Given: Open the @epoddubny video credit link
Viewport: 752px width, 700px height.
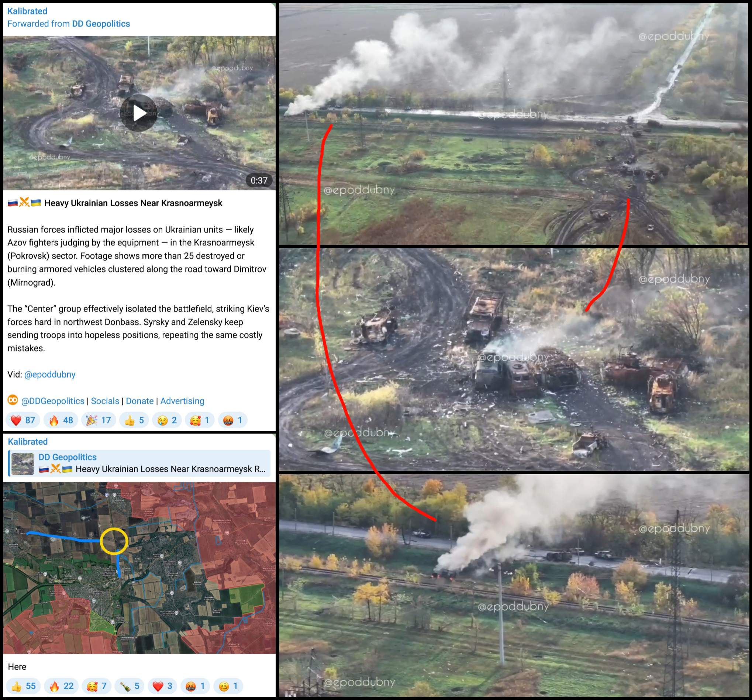Looking at the screenshot, I should 49,375.
